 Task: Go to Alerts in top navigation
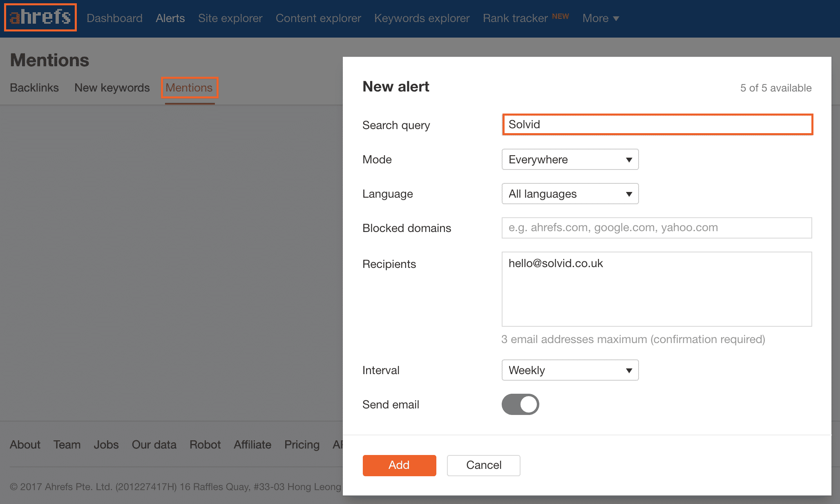170,18
